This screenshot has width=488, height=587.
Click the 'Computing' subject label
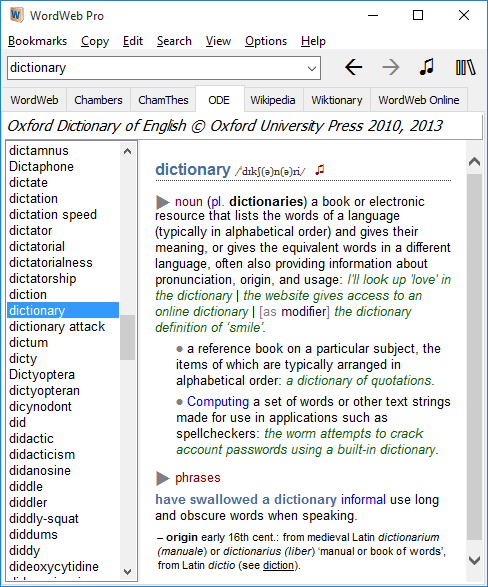(x=218, y=401)
